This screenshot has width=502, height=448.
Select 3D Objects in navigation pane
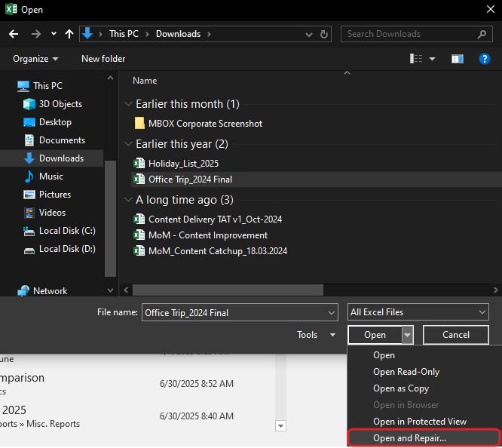coord(60,104)
